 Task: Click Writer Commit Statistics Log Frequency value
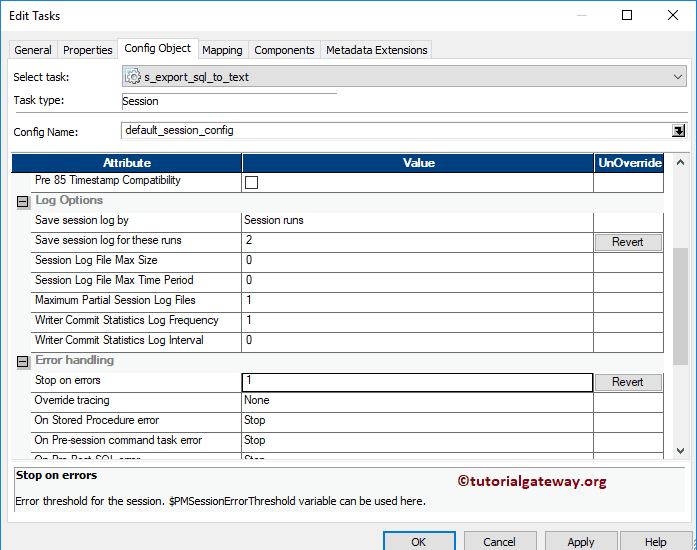coord(417,322)
